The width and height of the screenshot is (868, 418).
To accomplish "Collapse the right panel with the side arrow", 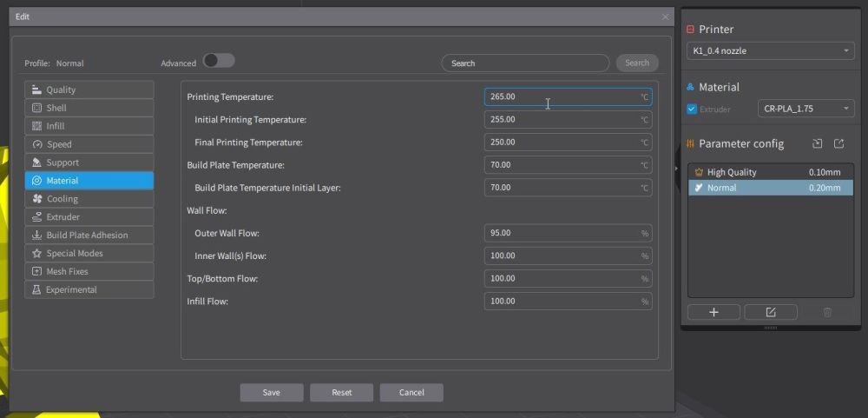I will 676,168.
